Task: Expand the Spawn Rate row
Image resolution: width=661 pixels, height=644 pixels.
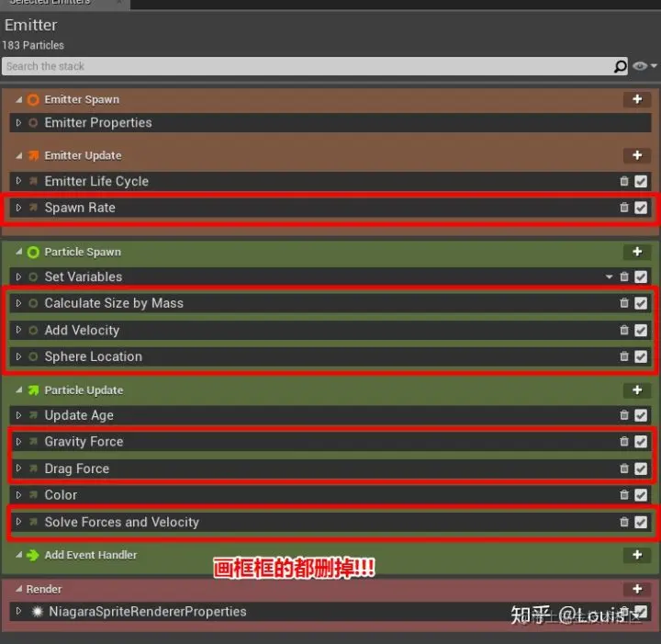Action: pos(18,208)
